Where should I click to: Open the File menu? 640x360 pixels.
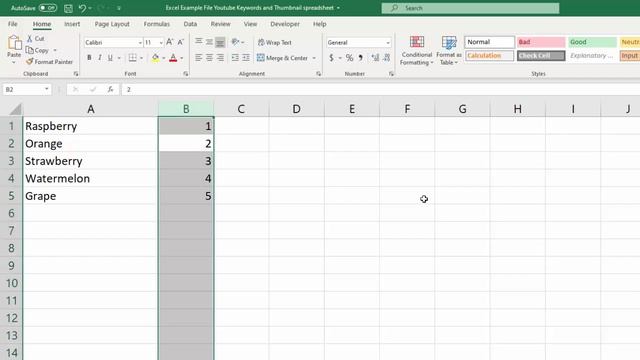point(13,24)
